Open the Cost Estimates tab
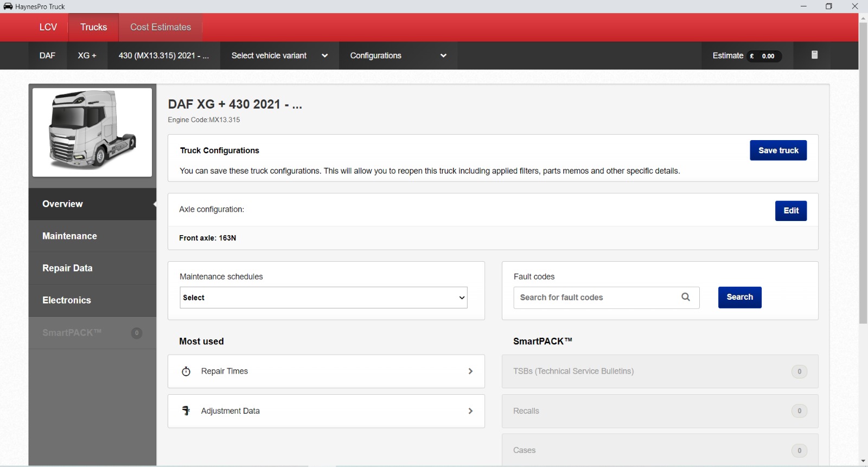 coord(161,27)
